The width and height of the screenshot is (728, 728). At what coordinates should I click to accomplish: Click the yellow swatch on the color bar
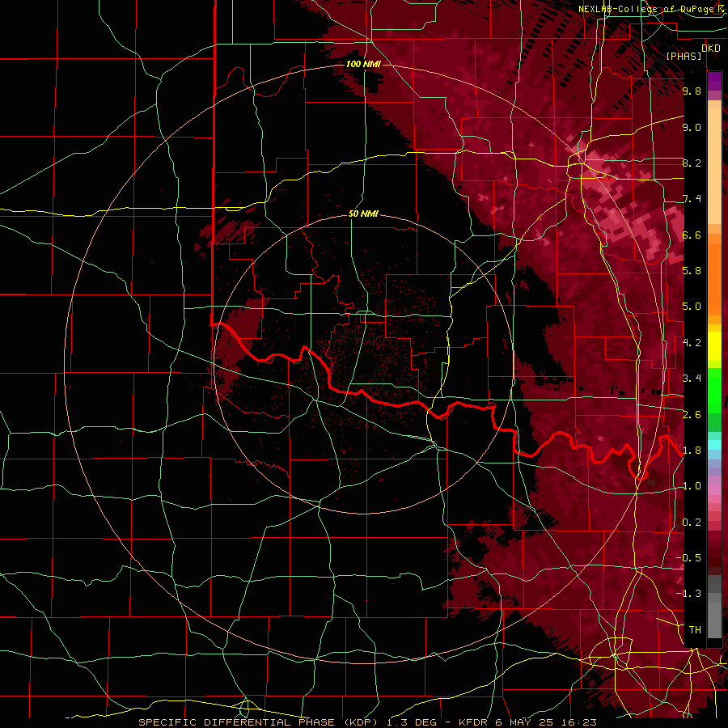[x=714, y=346]
